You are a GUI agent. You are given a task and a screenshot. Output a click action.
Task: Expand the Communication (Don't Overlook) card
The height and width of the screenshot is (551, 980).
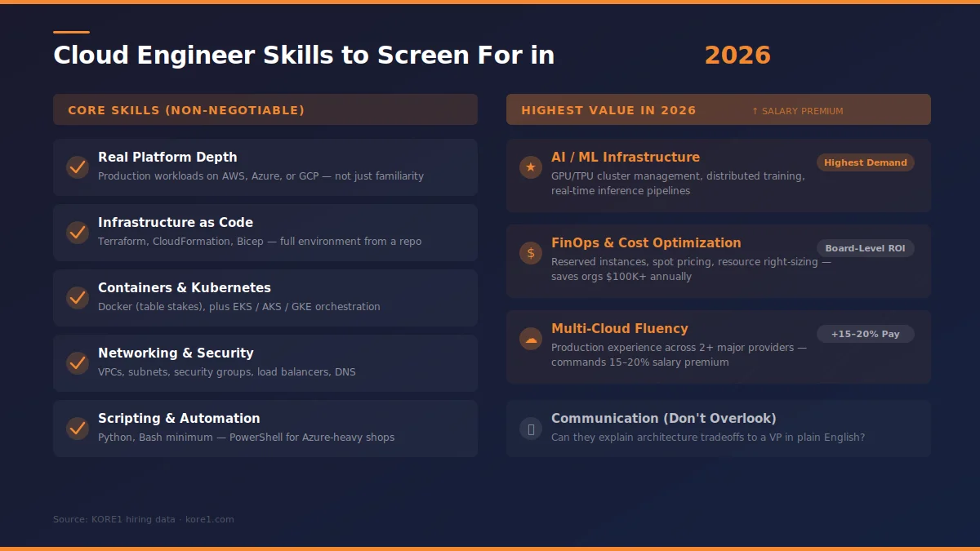click(718, 428)
